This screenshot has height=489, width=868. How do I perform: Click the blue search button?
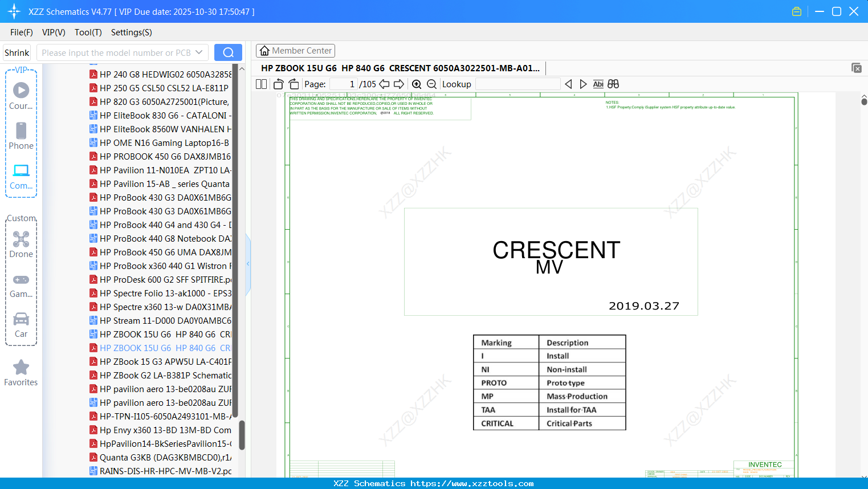(x=228, y=52)
